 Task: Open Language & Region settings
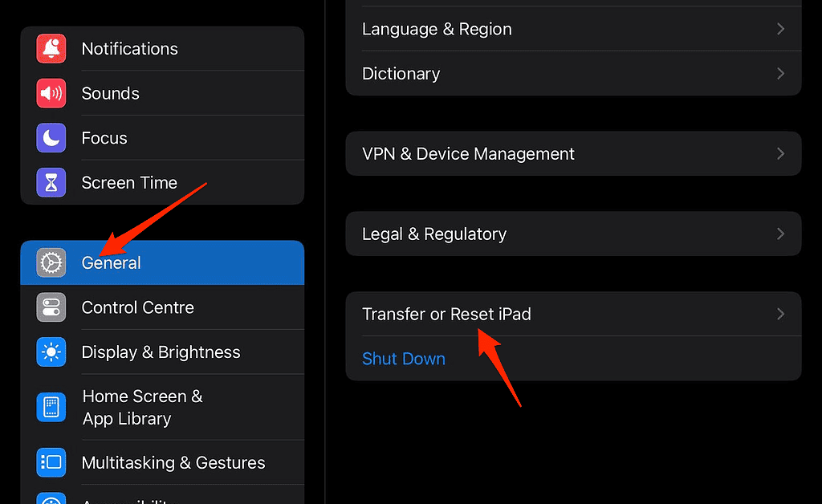click(x=573, y=29)
